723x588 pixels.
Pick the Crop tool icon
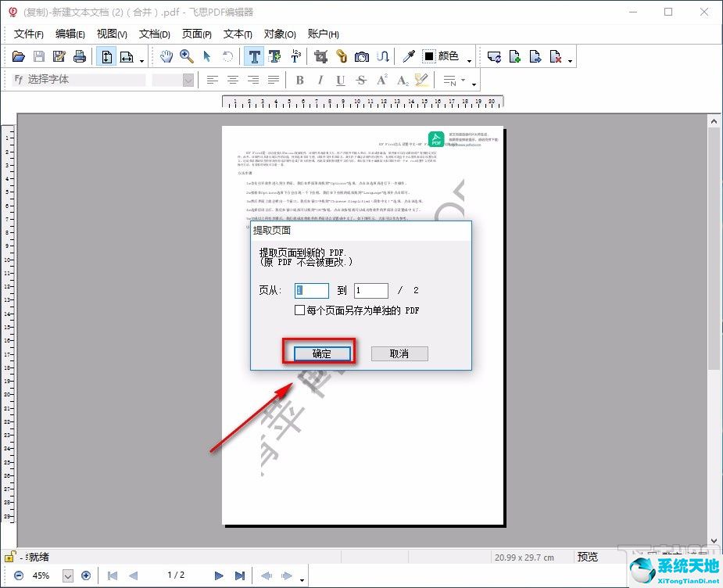coord(320,56)
